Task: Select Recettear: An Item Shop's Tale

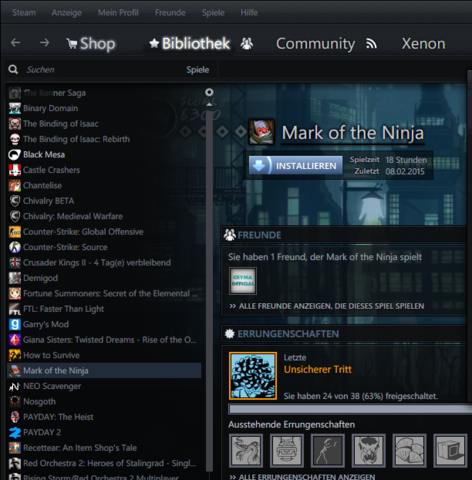Action: [x=104, y=448]
